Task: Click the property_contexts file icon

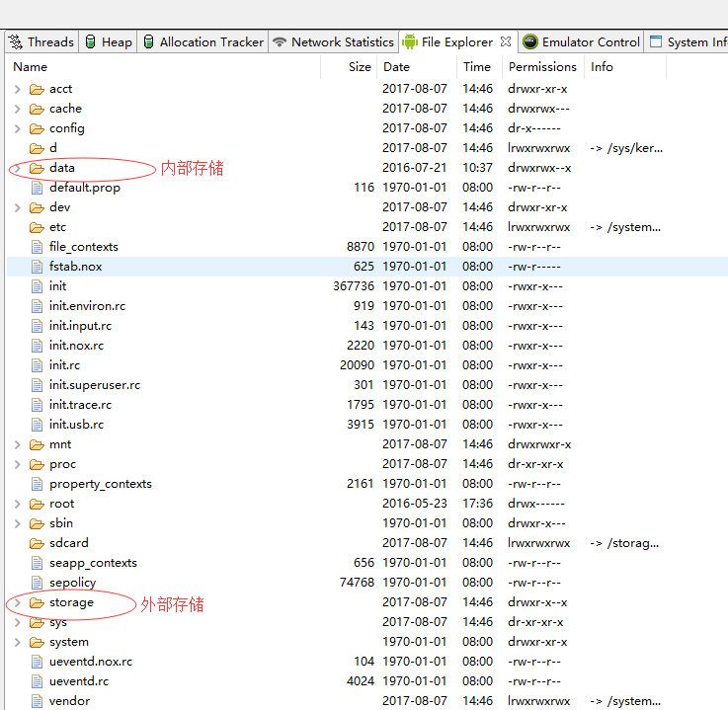Action: [37, 485]
